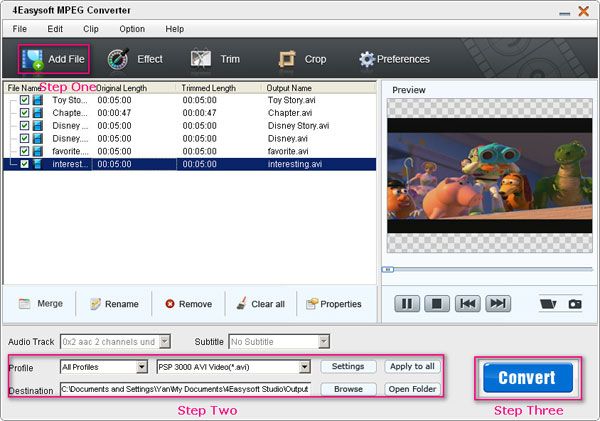The height and width of the screenshot is (421, 600).
Task: Click film icon of Disney.avi row
Action: coord(38,138)
